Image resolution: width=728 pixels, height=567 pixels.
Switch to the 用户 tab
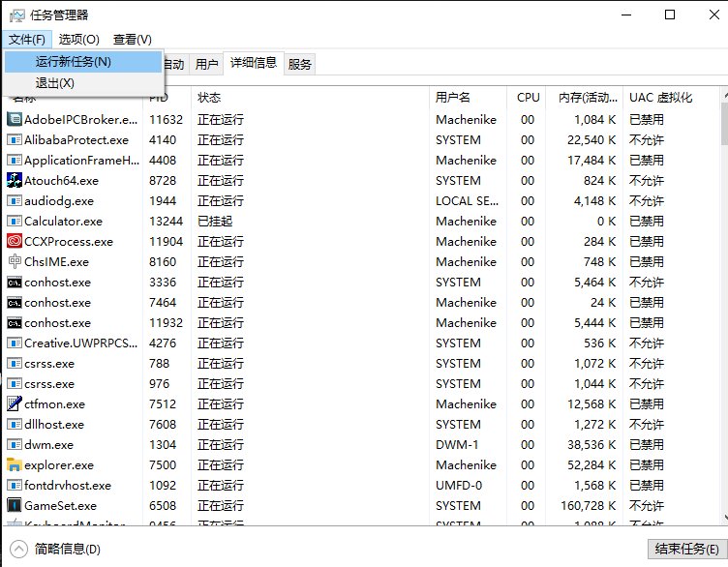point(206,64)
